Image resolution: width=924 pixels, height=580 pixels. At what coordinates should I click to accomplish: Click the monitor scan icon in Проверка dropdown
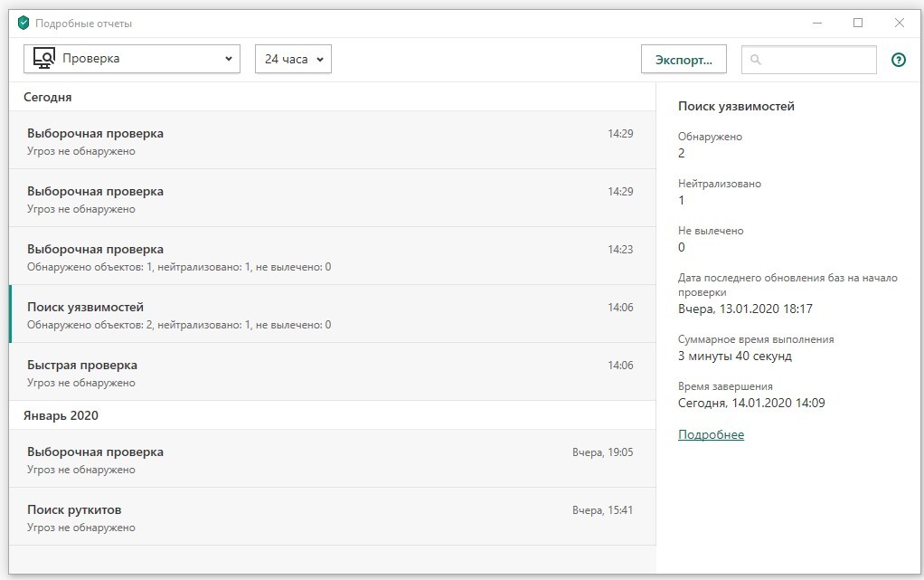44,59
